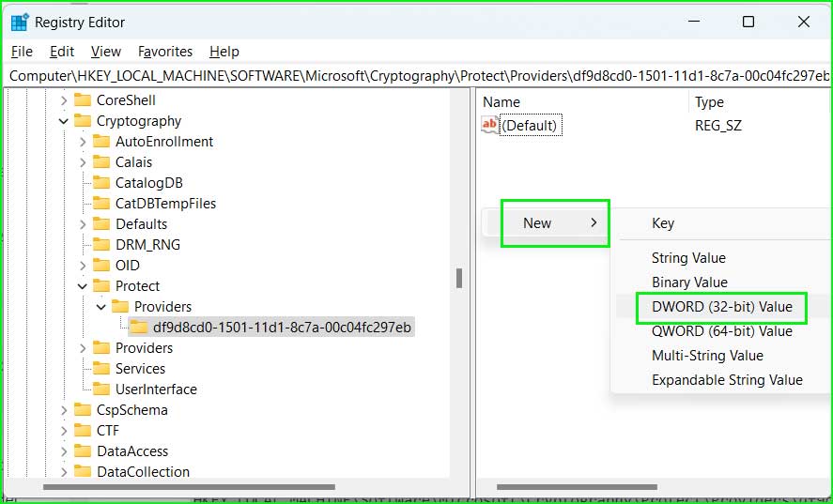Click the (Default) string value icon
The height and width of the screenshot is (504, 833).
[x=489, y=126]
